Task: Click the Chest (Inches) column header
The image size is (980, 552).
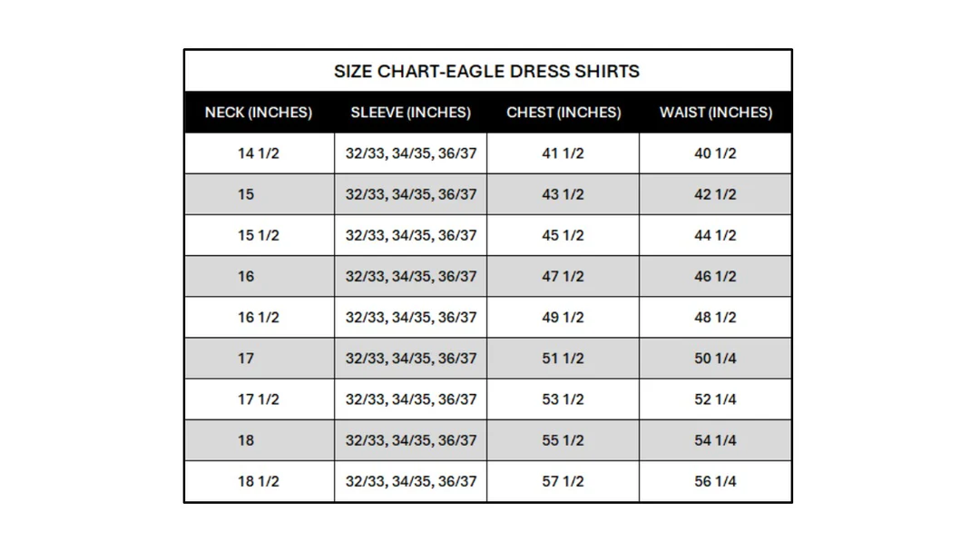Action: tap(563, 113)
